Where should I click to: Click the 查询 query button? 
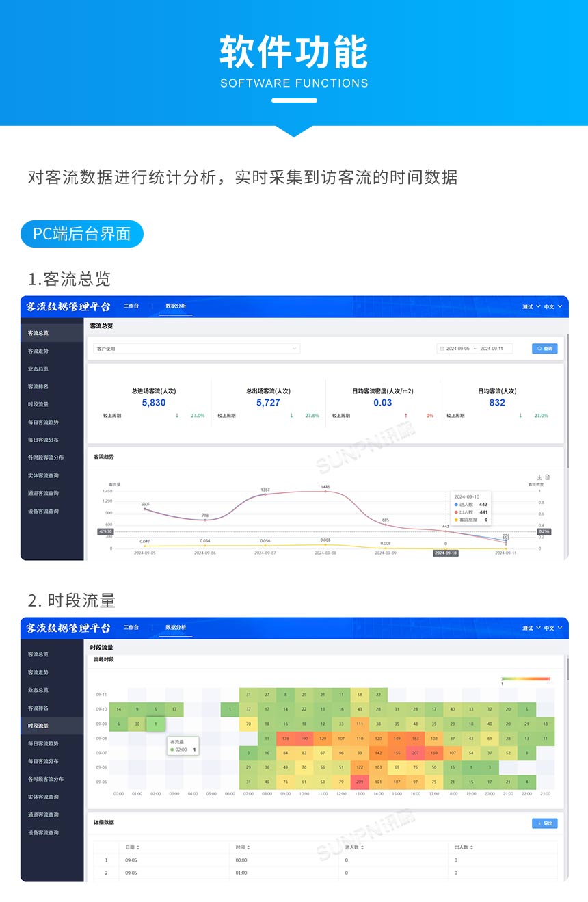(544, 349)
